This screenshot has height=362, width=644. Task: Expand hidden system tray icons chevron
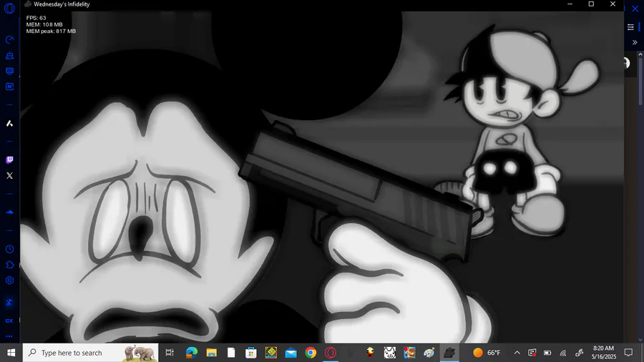[x=517, y=353]
